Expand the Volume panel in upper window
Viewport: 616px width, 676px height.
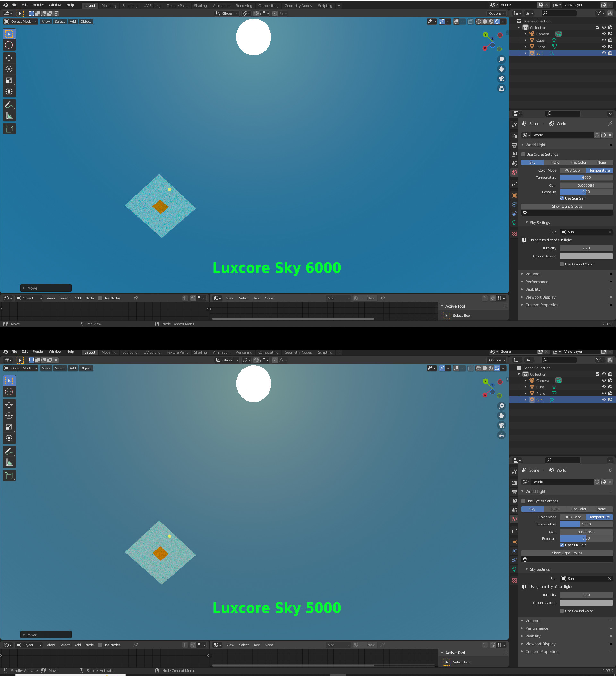532,274
